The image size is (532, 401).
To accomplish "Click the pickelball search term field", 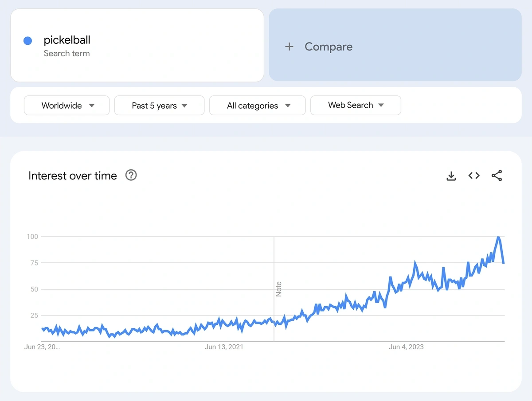I will (x=137, y=45).
